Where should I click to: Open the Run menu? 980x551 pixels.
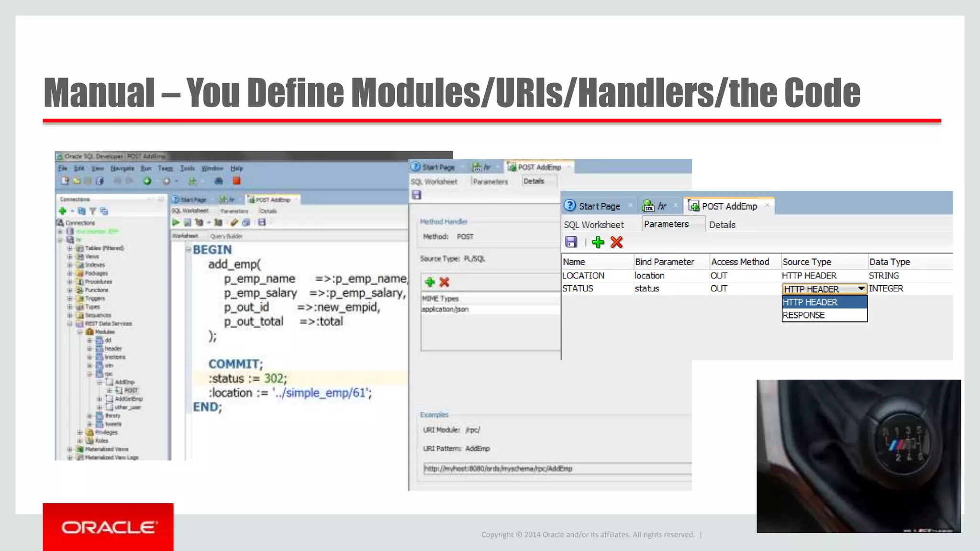[146, 168]
